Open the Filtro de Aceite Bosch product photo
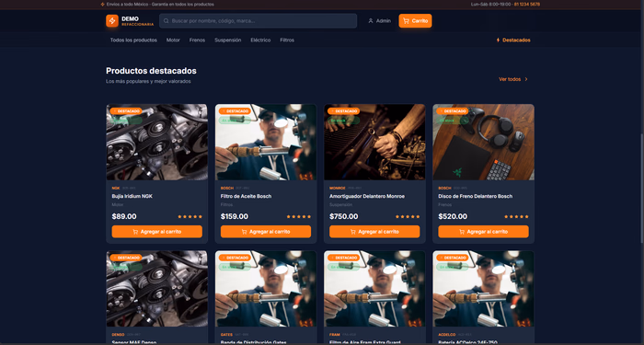Image resolution: width=644 pixels, height=345 pixels. (x=266, y=142)
